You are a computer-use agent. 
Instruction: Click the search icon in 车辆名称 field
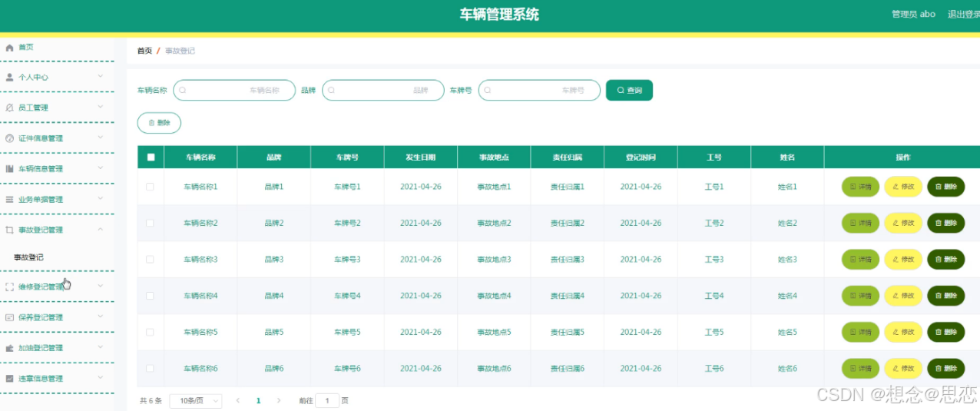pyautogui.click(x=183, y=91)
